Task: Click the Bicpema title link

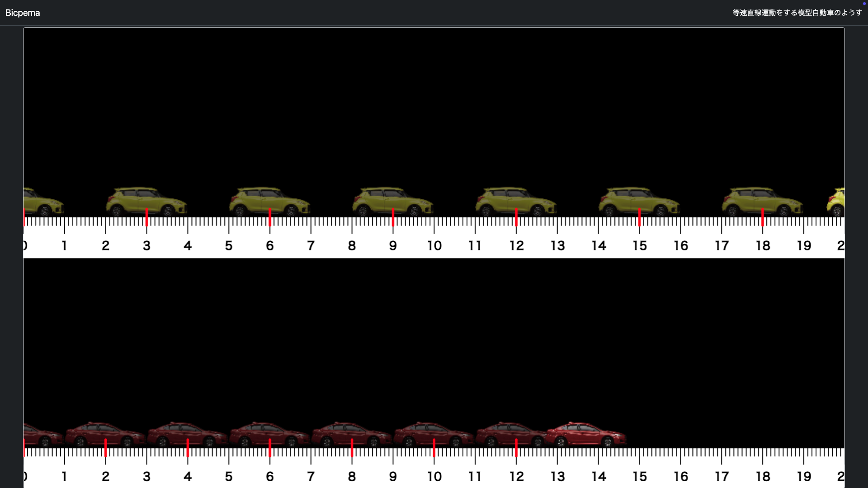Action: click(x=23, y=13)
